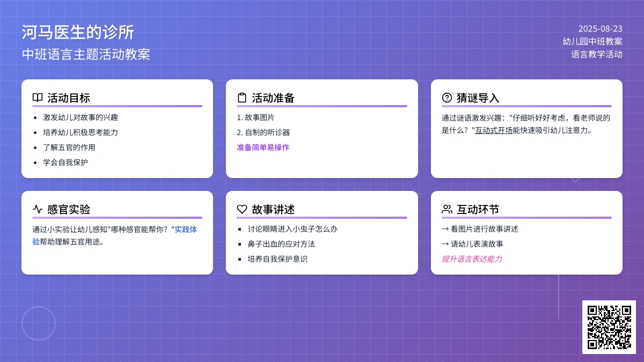Select the main title 河马医生的诊所
Screen dimensions: 644x362
78,32
